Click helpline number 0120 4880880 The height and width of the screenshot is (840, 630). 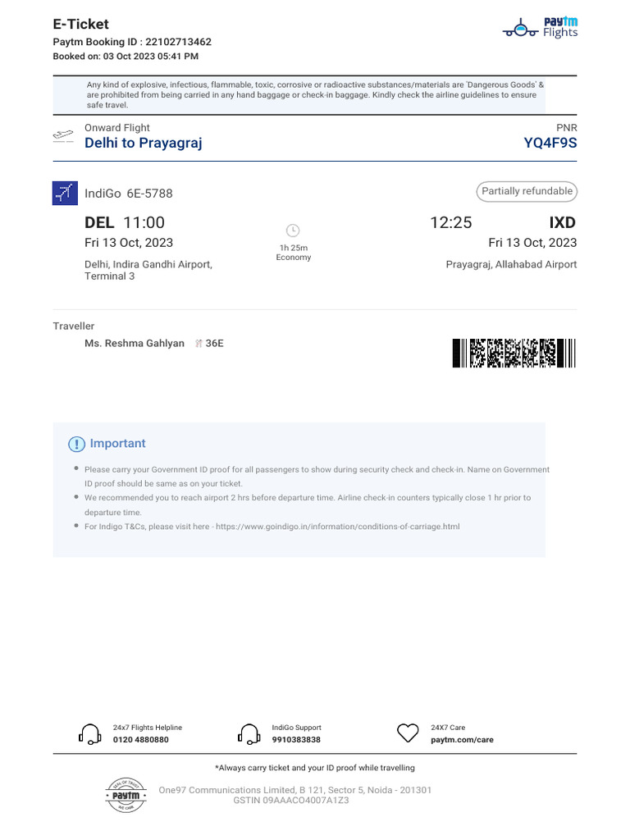click(140, 740)
